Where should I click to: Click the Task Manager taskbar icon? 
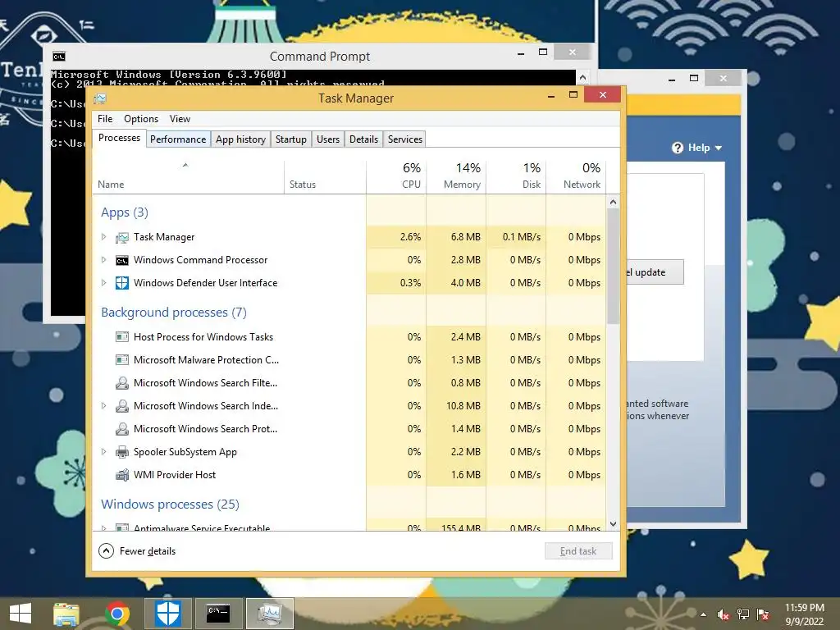click(x=269, y=614)
